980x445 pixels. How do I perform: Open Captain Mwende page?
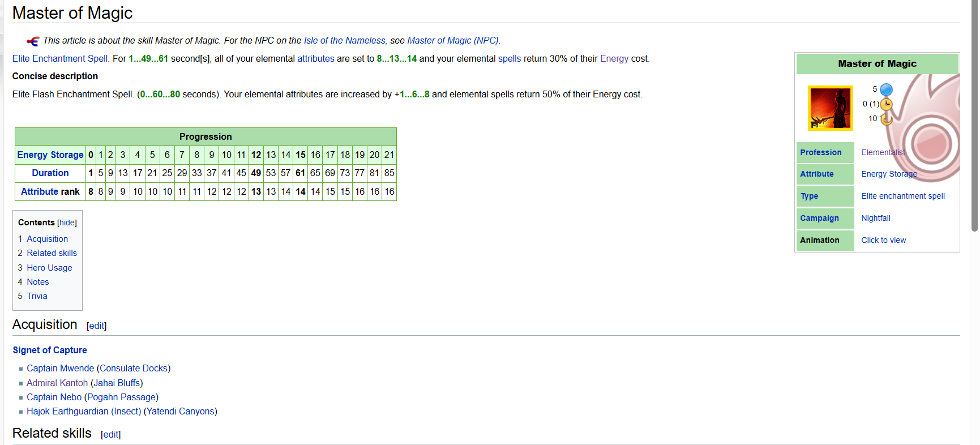(x=60, y=369)
